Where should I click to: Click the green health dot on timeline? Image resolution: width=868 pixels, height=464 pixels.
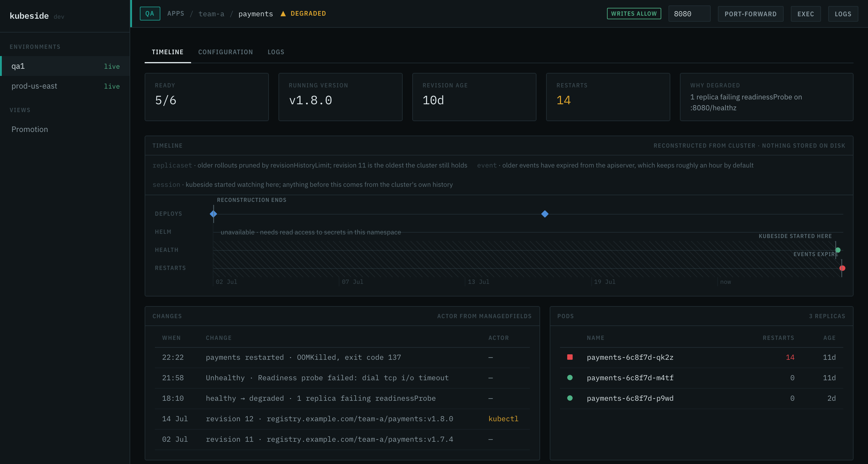click(838, 250)
